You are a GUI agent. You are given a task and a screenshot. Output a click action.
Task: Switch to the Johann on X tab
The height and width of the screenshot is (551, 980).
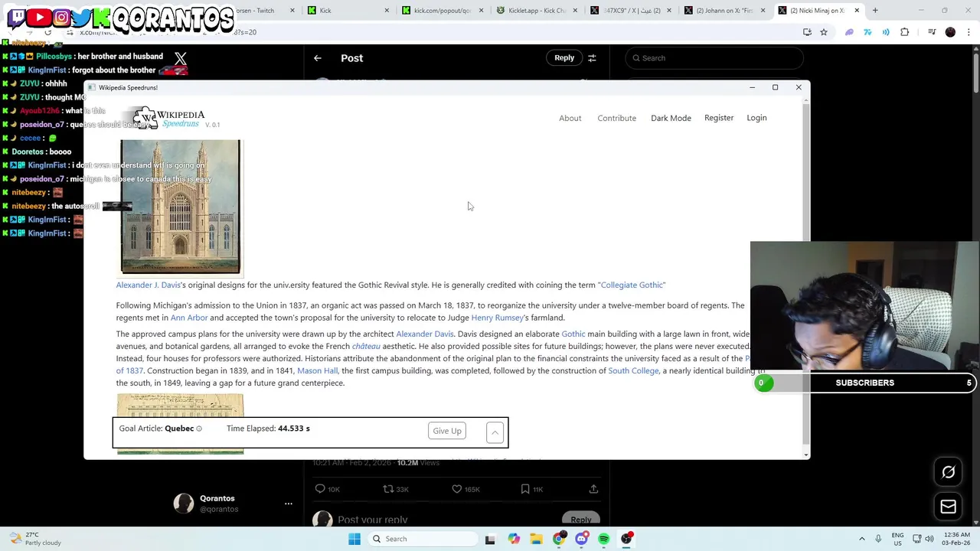(x=727, y=11)
